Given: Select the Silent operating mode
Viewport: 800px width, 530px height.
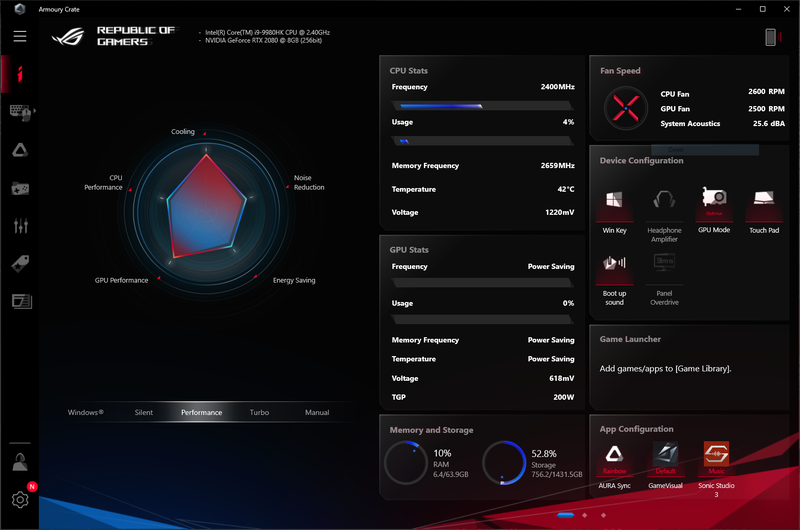Looking at the screenshot, I should 143,412.
